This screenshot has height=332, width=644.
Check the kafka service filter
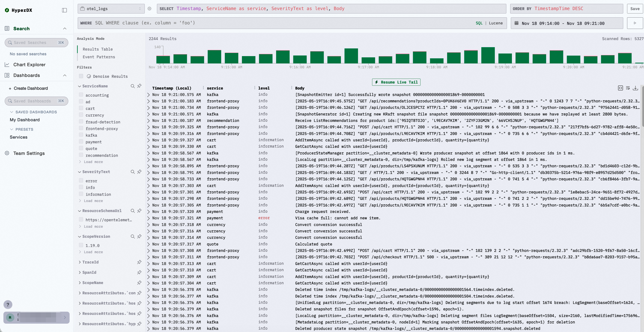click(81, 135)
